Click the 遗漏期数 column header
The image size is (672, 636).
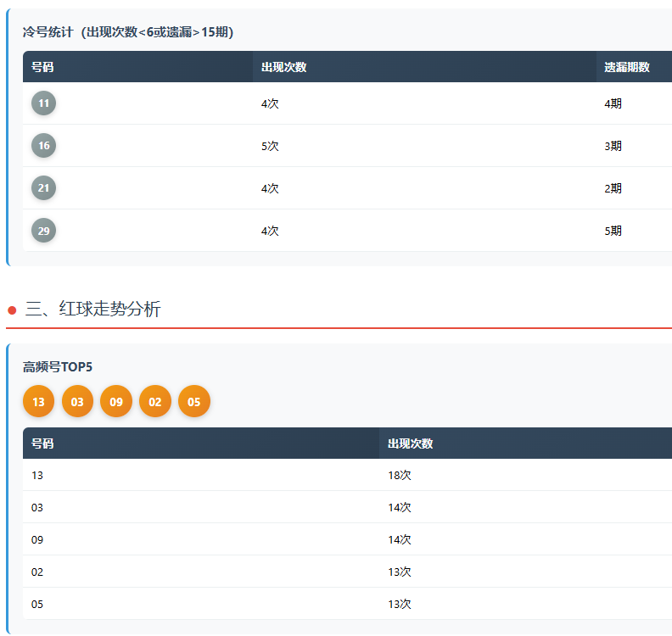coord(627,67)
